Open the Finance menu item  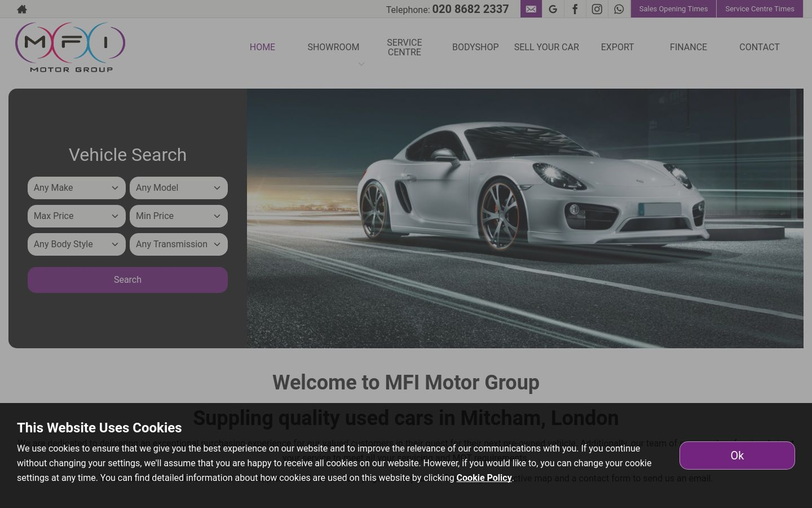click(x=689, y=47)
